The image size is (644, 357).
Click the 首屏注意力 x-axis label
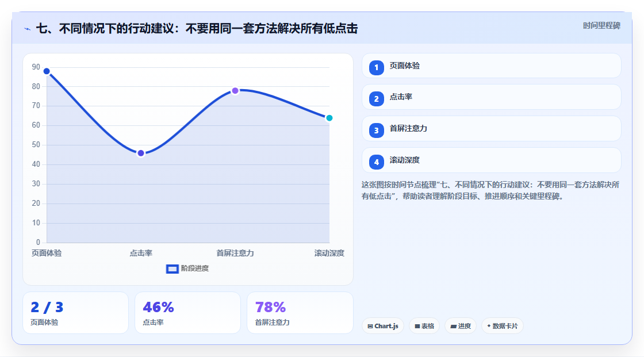pyautogui.click(x=235, y=254)
